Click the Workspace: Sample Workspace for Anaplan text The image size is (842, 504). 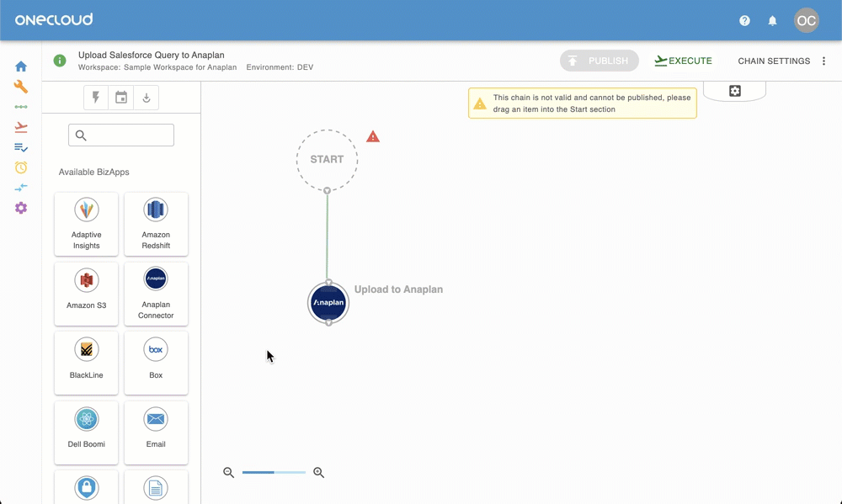tap(157, 67)
